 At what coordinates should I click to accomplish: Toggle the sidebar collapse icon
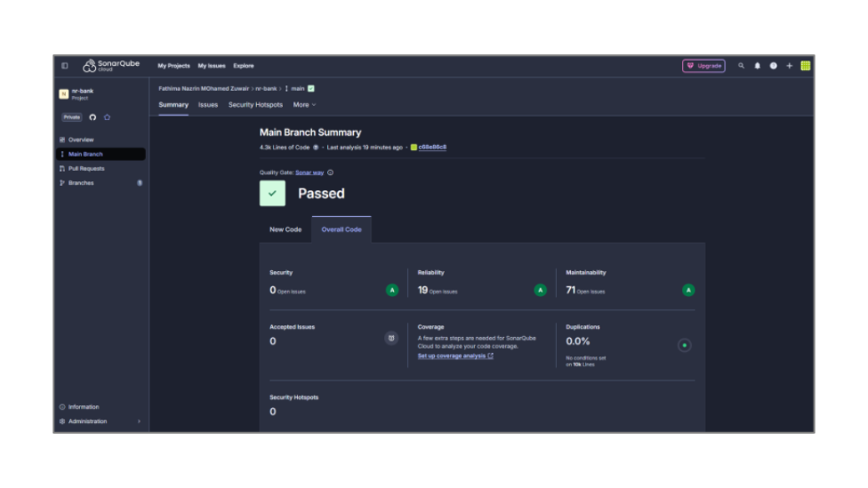point(65,66)
